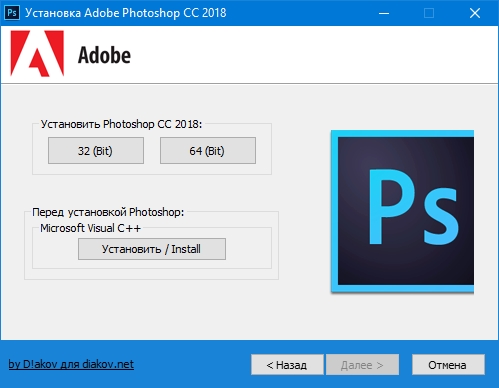The width and height of the screenshot is (499, 388).
Task: Close the Photoshop installer window
Action: point(475,13)
